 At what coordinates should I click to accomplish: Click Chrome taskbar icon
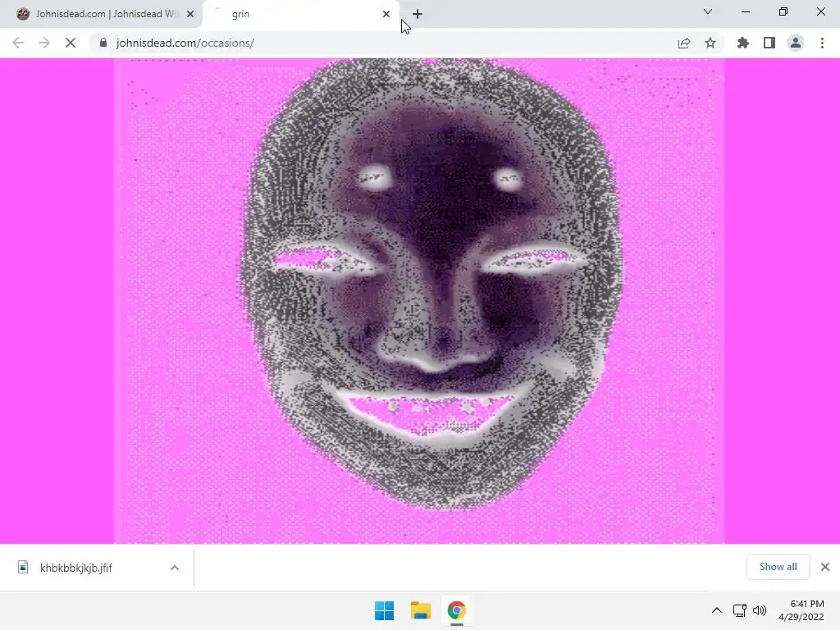(x=456, y=610)
